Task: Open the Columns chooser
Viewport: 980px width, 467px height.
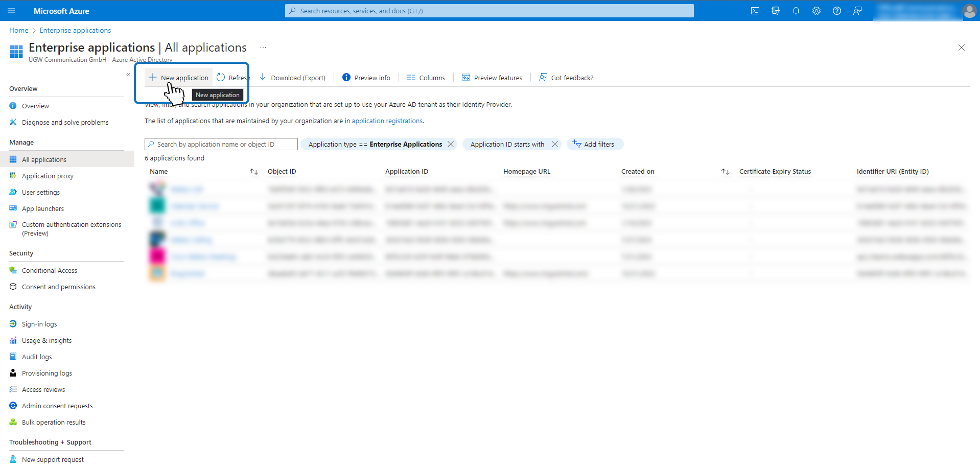Action: pos(426,78)
